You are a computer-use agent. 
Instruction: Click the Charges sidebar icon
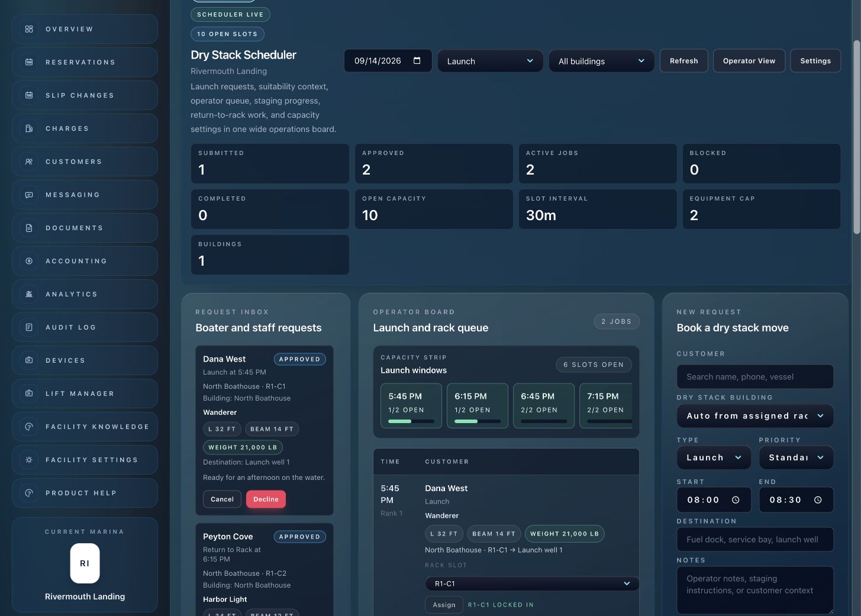(x=29, y=128)
